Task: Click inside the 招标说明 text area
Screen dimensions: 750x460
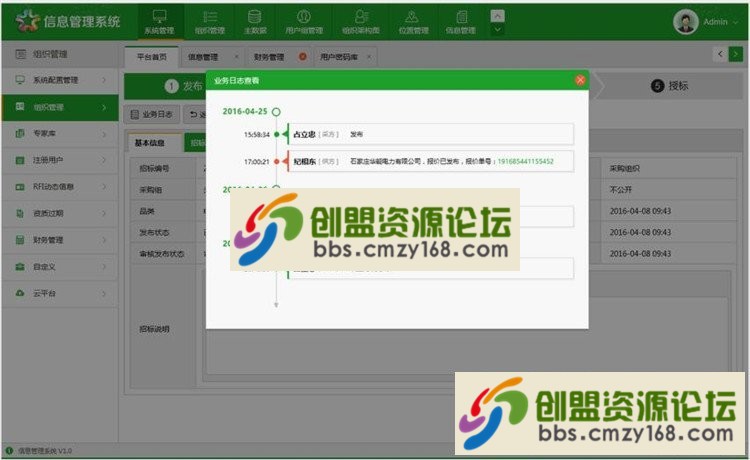Action: coord(466,335)
